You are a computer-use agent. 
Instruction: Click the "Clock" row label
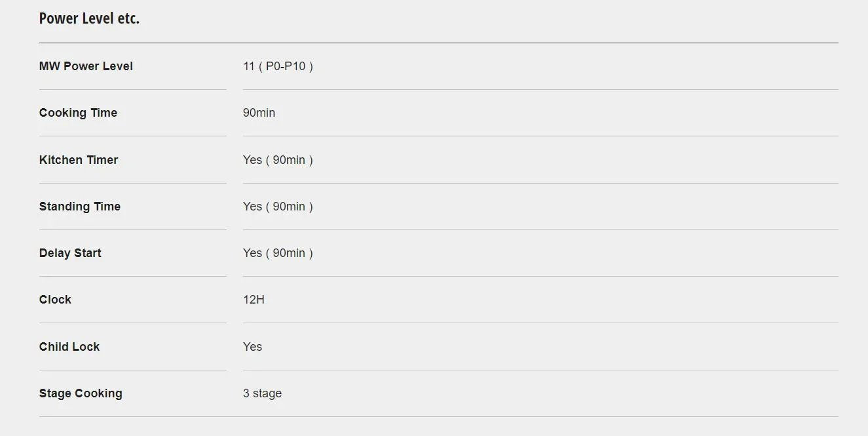(x=55, y=300)
